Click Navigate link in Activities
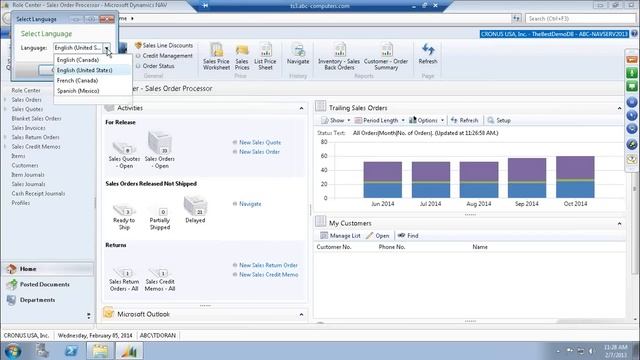 [250, 204]
